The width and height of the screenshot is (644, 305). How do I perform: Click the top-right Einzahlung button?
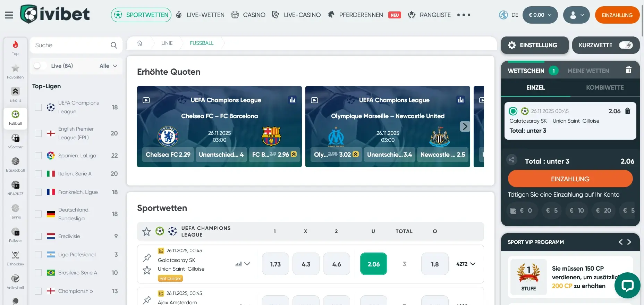click(x=617, y=15)
